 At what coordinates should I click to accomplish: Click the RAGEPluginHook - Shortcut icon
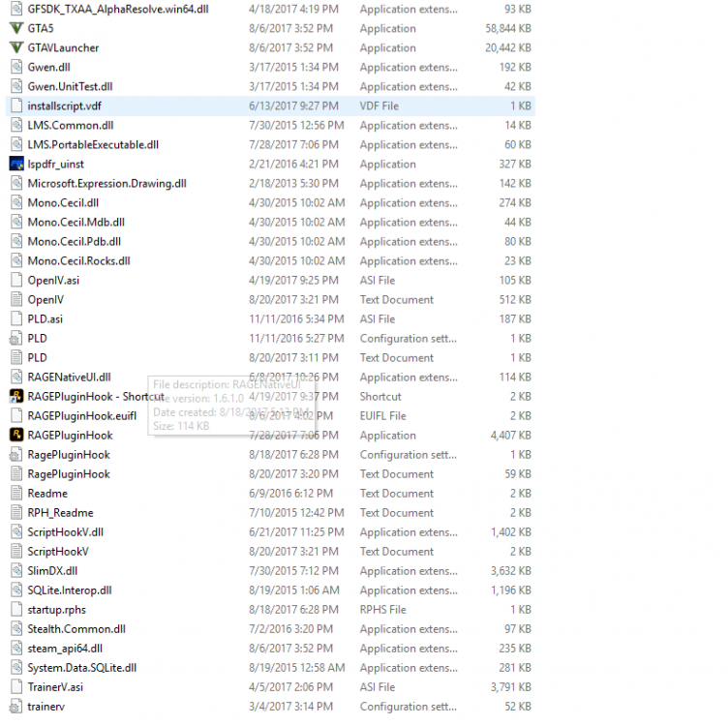point(16,397)
